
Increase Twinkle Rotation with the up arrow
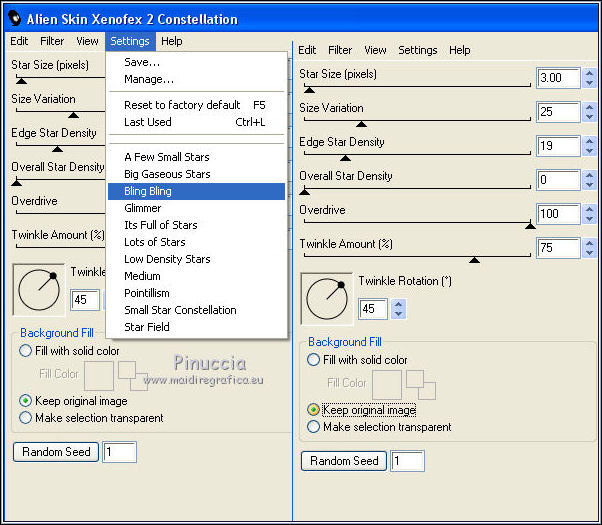(x=399, y=305)
